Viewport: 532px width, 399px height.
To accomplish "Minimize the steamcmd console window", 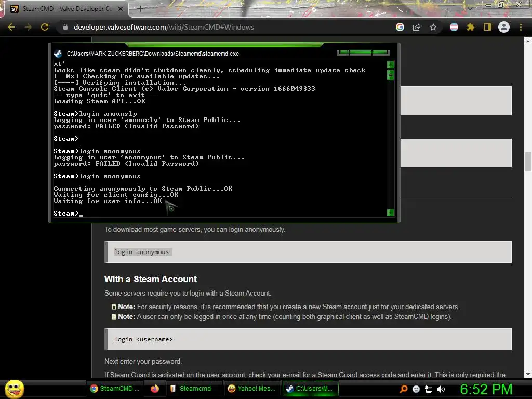I will (x=343, y=52).
